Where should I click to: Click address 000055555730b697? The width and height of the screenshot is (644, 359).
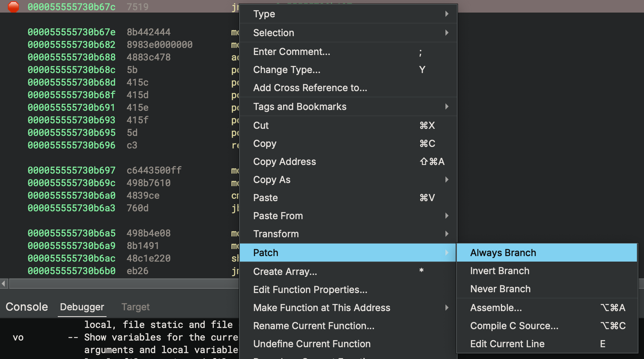click(x=72, y=170)
